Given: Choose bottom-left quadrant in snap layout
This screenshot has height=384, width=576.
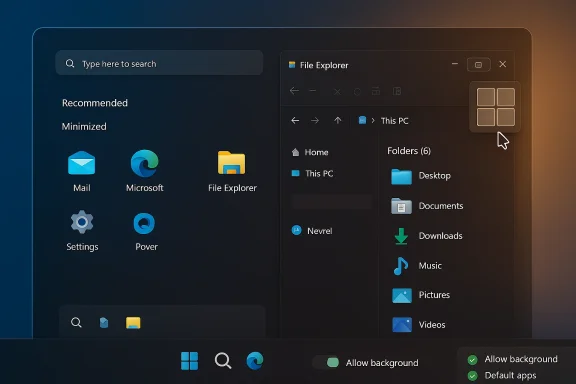Looking at the screenshot, I should coord(486,117).
